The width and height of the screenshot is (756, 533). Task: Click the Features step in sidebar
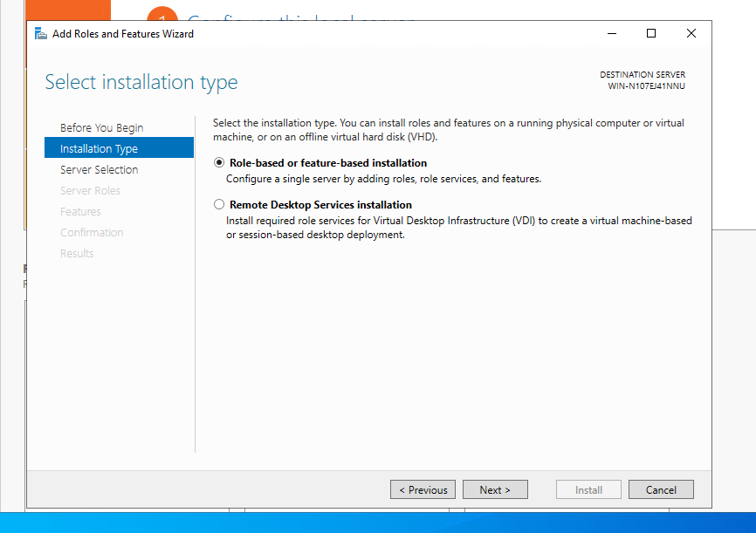pyautogui.click(x=80, y=212)
